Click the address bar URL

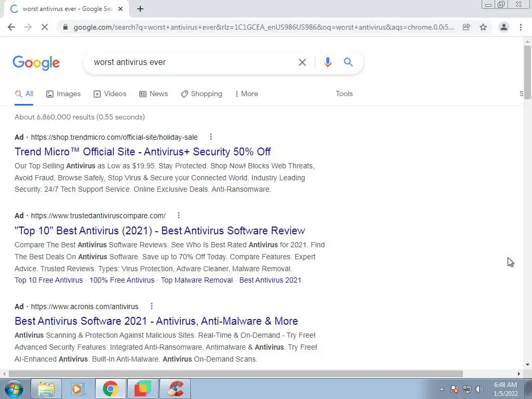pos(263,27)
